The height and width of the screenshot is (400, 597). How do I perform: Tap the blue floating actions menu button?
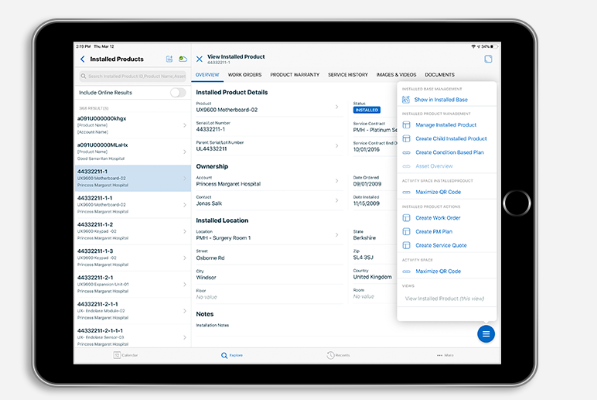coord(486,334)
